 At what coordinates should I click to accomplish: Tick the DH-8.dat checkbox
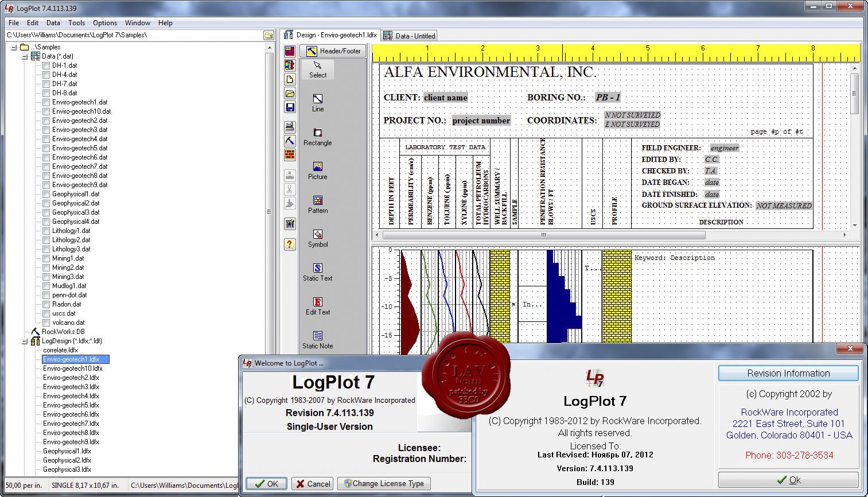(x=46, y=93)
